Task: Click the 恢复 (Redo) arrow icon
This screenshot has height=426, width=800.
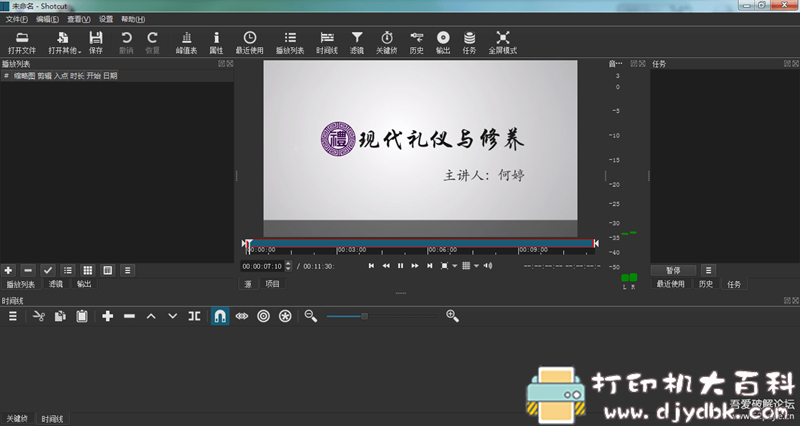Action: click(x=152, y=42)
